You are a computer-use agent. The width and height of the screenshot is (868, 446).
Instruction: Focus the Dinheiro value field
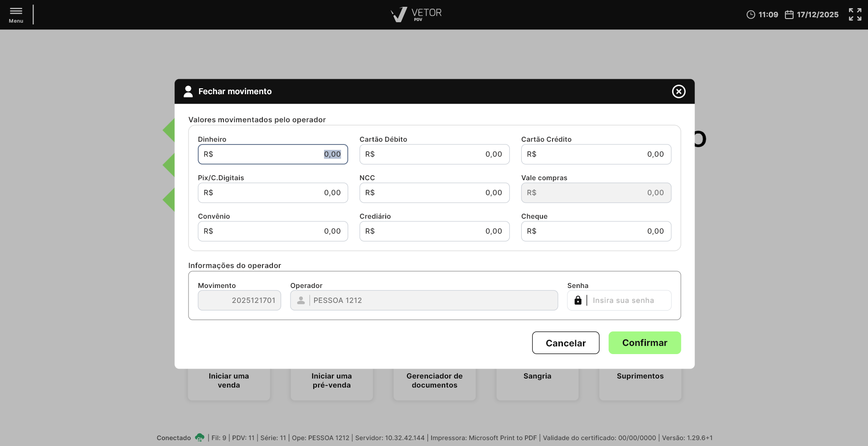pos(273,154)
